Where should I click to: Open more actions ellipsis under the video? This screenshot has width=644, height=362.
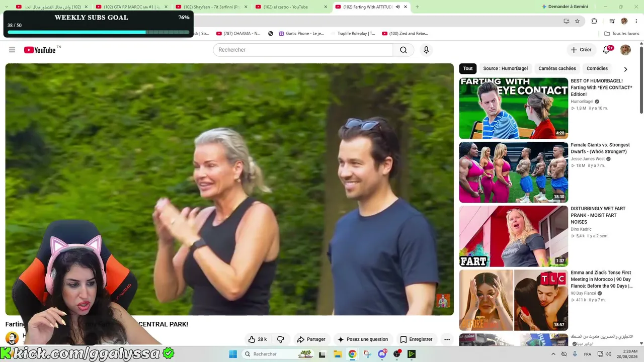click(x=447, y=339)
